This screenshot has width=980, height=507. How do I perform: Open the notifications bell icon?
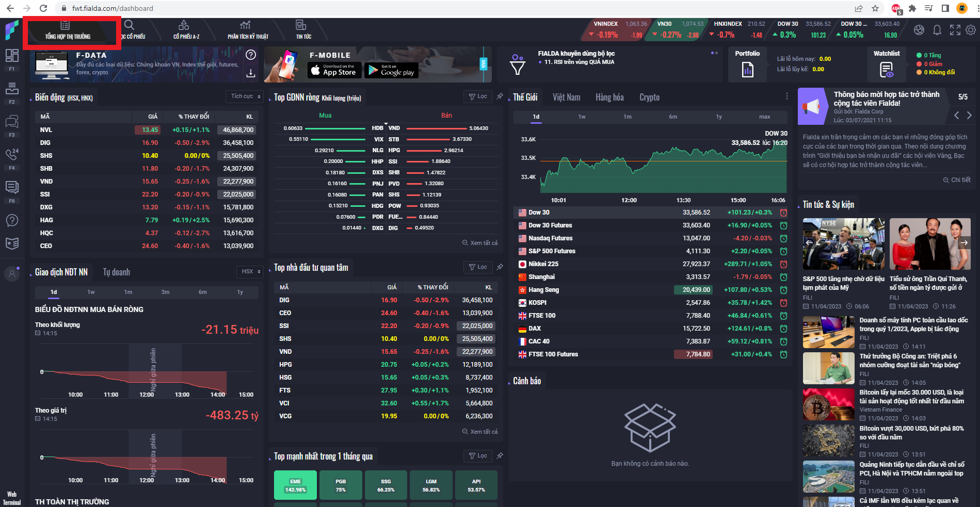pyautogui.click(x=937, y=30)
